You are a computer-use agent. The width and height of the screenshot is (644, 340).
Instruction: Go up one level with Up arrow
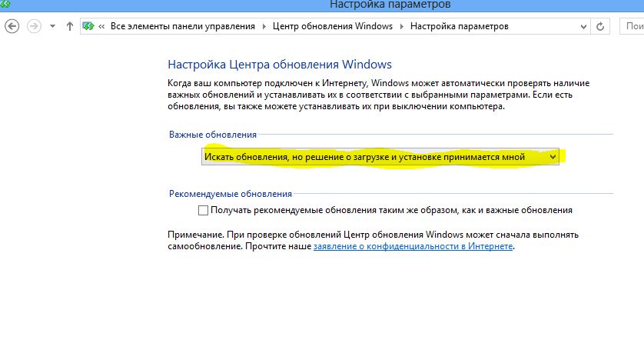70,26
